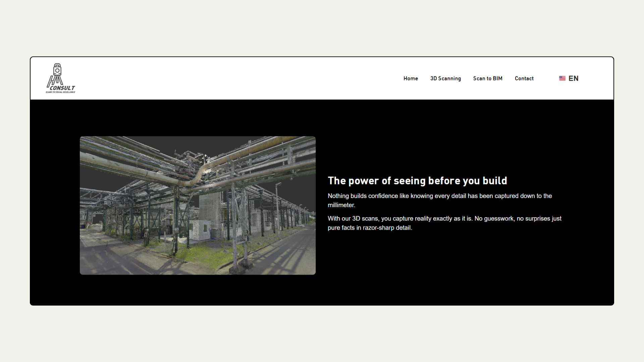The width and height of the screenshot is (644, 362).
Task: Click the industrial pipes point cloud image
Action: point(198,205)
